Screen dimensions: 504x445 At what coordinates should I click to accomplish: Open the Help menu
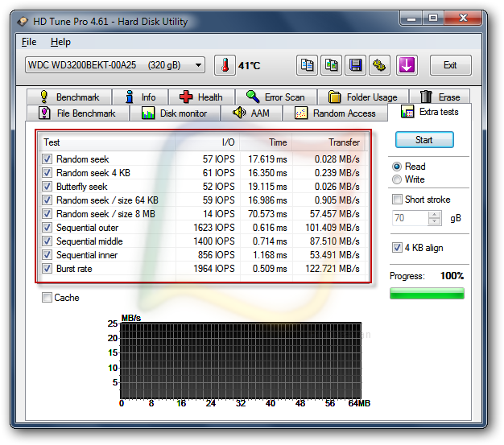[x=60, y=42]
